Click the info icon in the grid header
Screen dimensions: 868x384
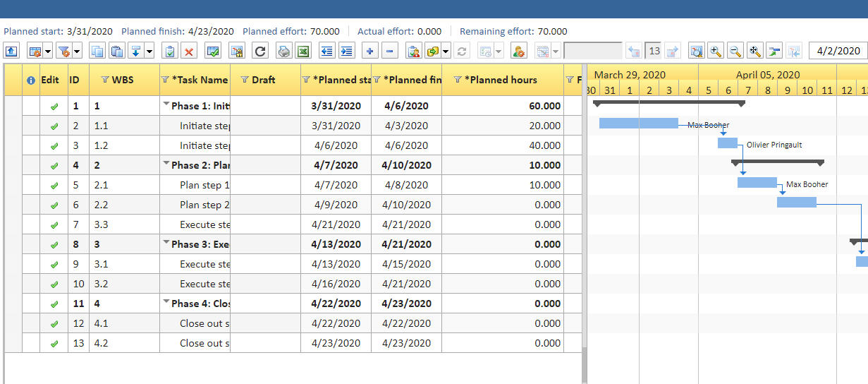[31, 80]
